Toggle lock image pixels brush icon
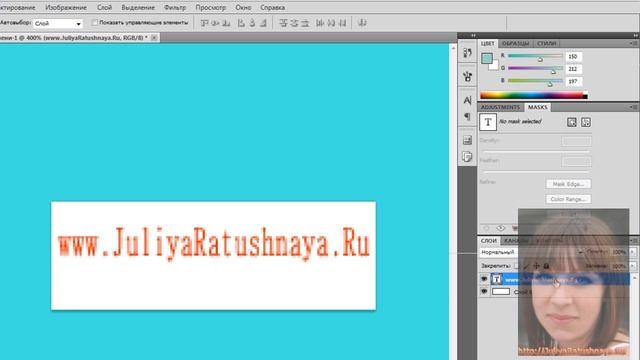This screenshot has height=360, width=640. [x=526, y=266]
